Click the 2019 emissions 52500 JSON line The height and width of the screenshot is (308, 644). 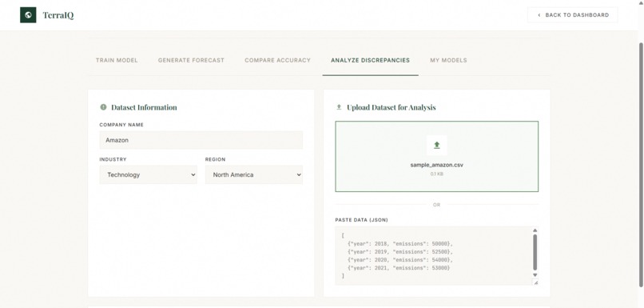(400, 252)
